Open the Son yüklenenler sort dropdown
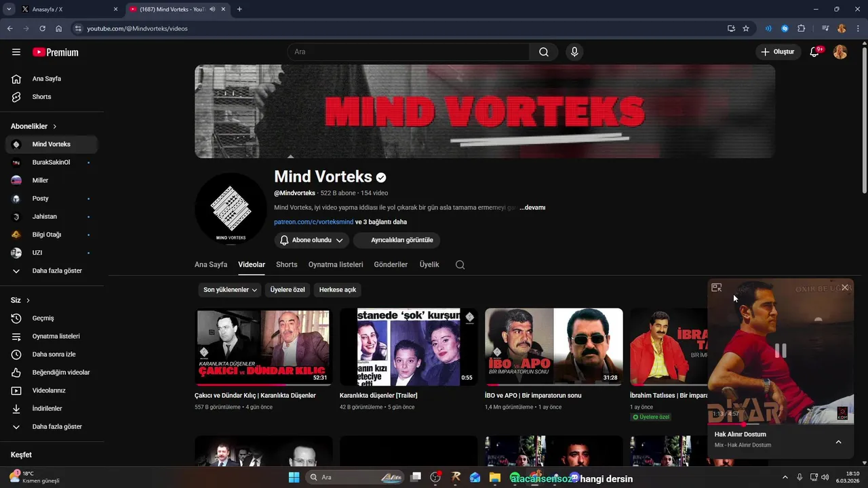Screen dimensions: 868x488 [231, 290]
